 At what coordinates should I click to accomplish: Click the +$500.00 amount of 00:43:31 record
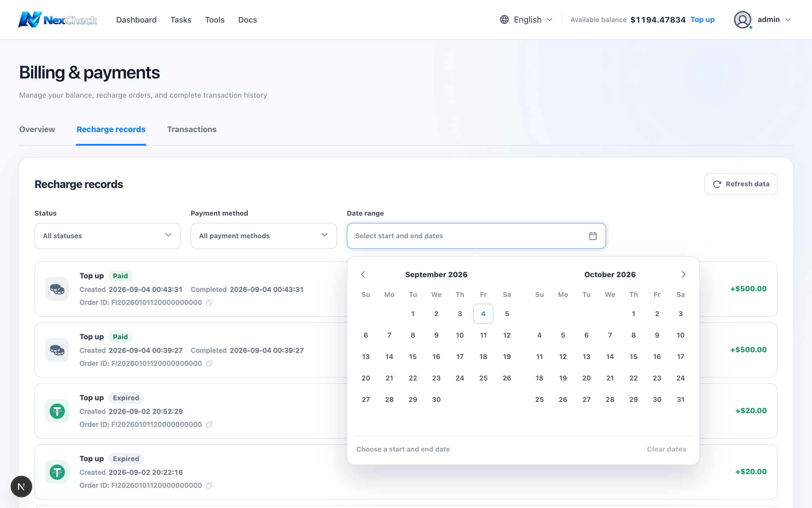748,289
